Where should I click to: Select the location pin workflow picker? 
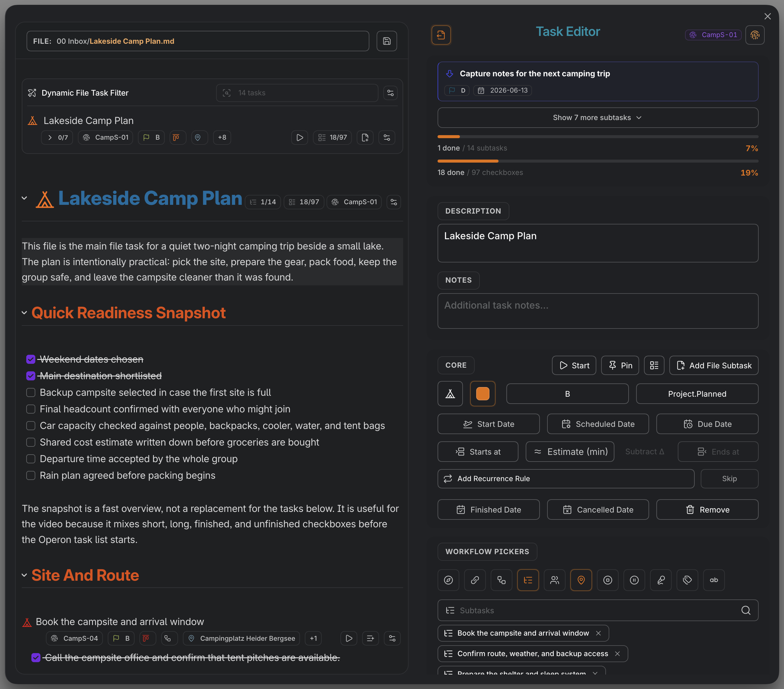581,580
